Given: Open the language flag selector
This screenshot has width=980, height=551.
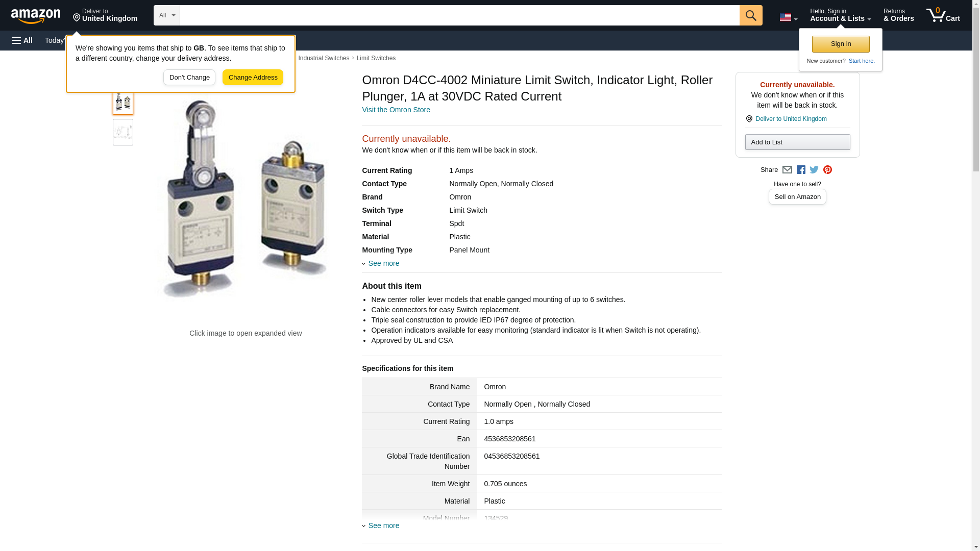Looking at the screenshot, I should click(788, 17).
